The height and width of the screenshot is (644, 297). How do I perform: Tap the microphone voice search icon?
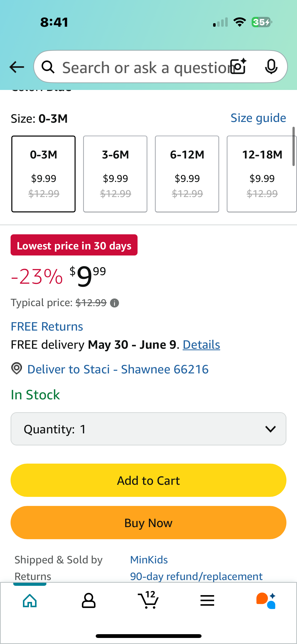click(271, 67)
